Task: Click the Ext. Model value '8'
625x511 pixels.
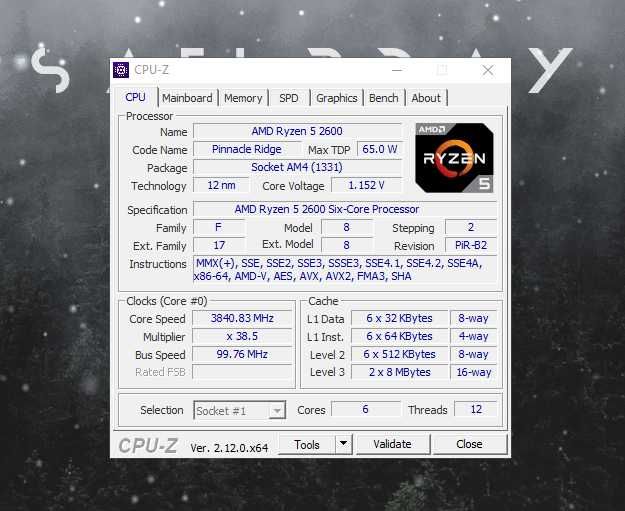Action: tap(347, 245)
